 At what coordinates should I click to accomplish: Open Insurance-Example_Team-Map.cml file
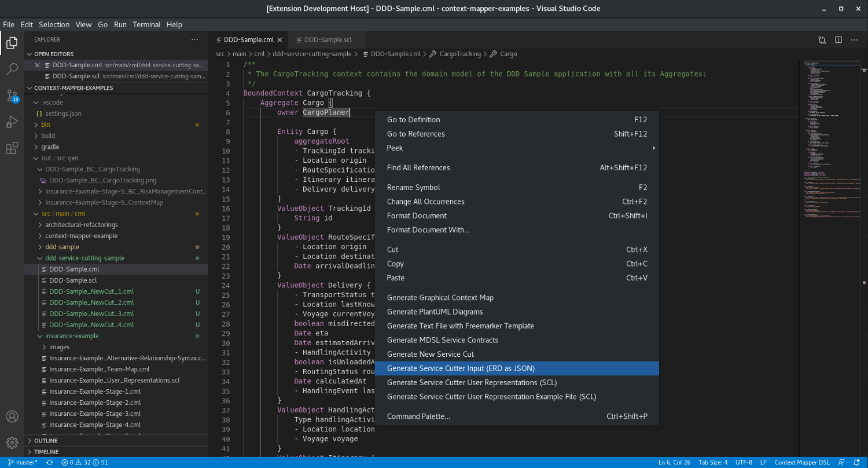click(x=116, y=370)
